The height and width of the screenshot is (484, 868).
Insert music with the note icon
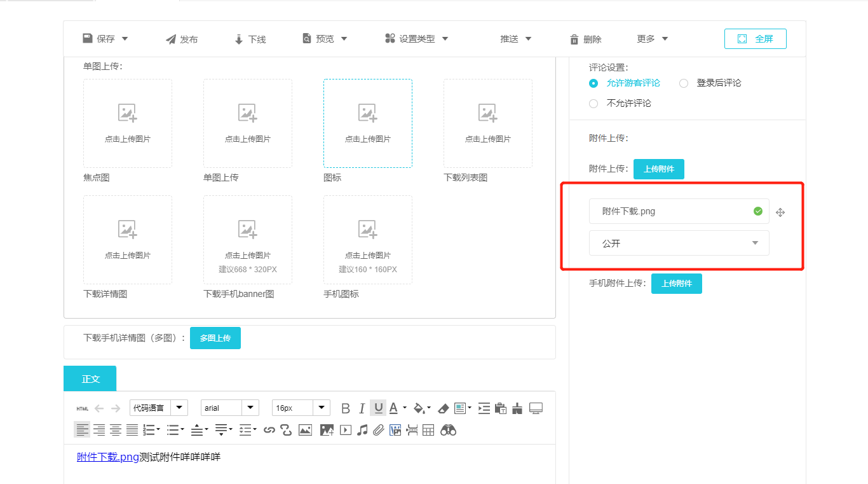tap(362, 431)
